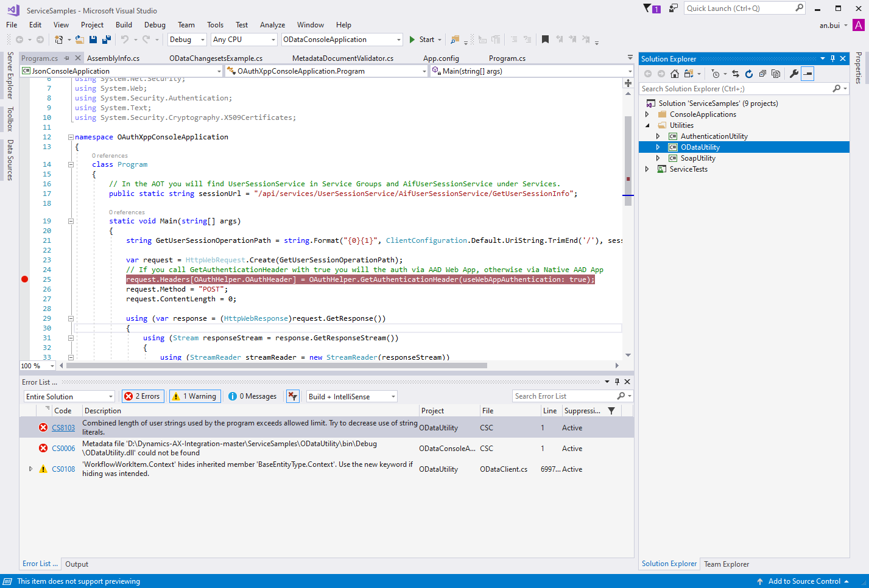Click Add to Source Control
869x588 pixels.
803,581
